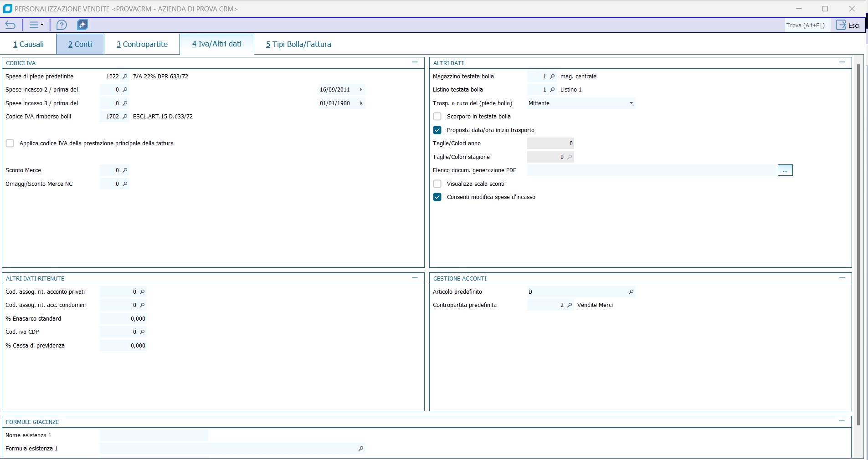Click ellipsis button for Elenco docum. generazione PDF
Viewport: 868px width, 460px height.
[785, 170]
